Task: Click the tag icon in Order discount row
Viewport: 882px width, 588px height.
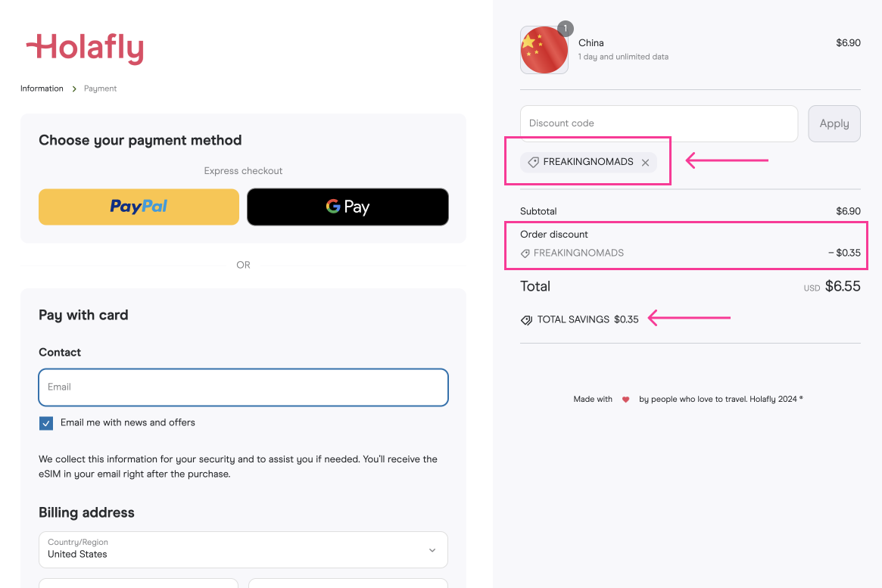Action: tap(525, 253)
